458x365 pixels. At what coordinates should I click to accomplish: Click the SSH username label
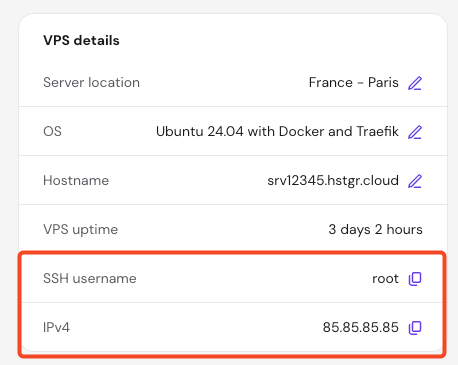click(90, 278)
